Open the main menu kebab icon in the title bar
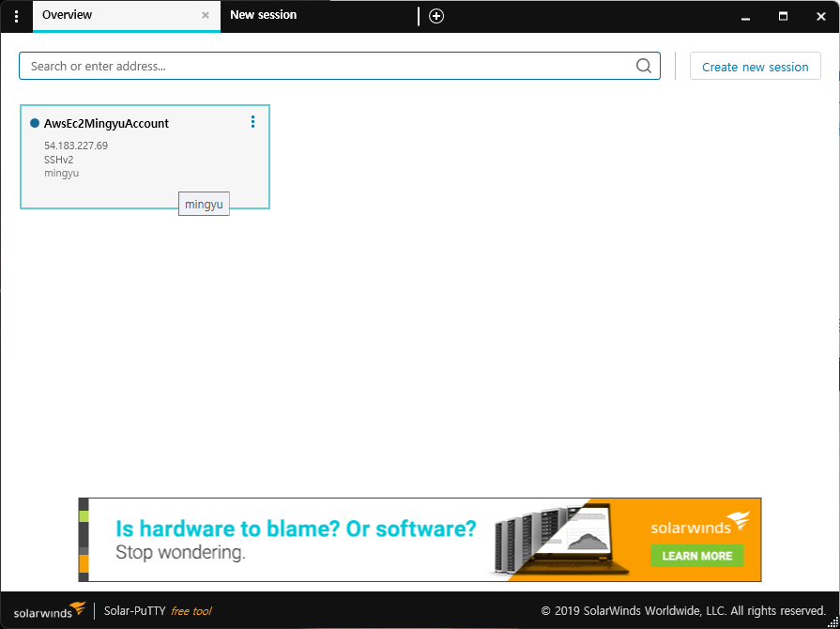Image resolution: width=840 pixels, height=629 pixels. [x=17, y=16]
